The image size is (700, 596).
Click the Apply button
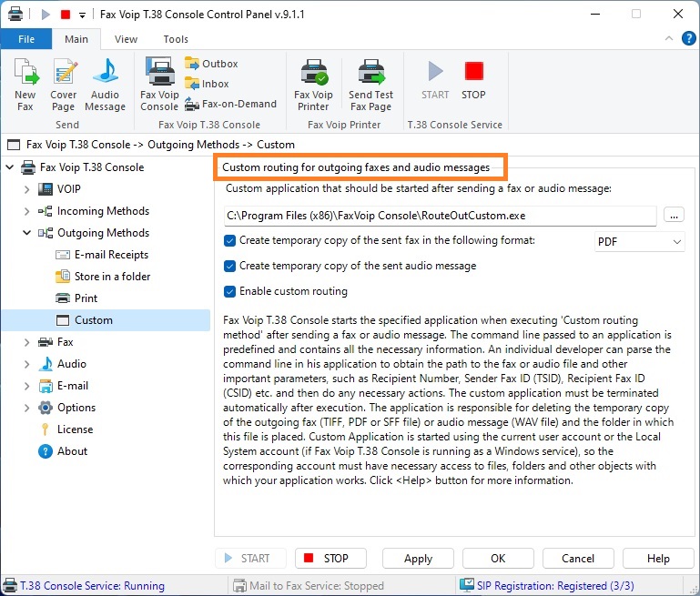pyautogui.click(x=419, y=559)
